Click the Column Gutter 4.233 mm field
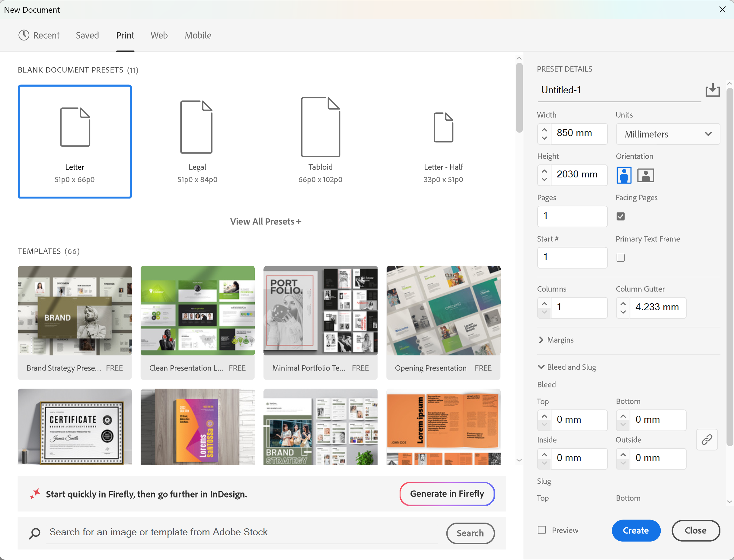The height and width of the screenshot is (560, 734). (x=657, y=307)
